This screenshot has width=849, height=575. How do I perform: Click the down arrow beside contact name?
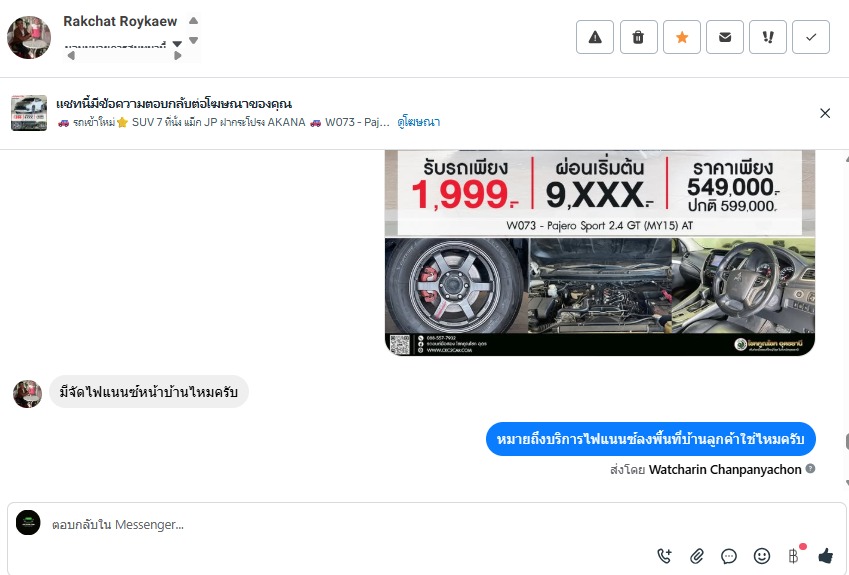(x=193, y=40)
